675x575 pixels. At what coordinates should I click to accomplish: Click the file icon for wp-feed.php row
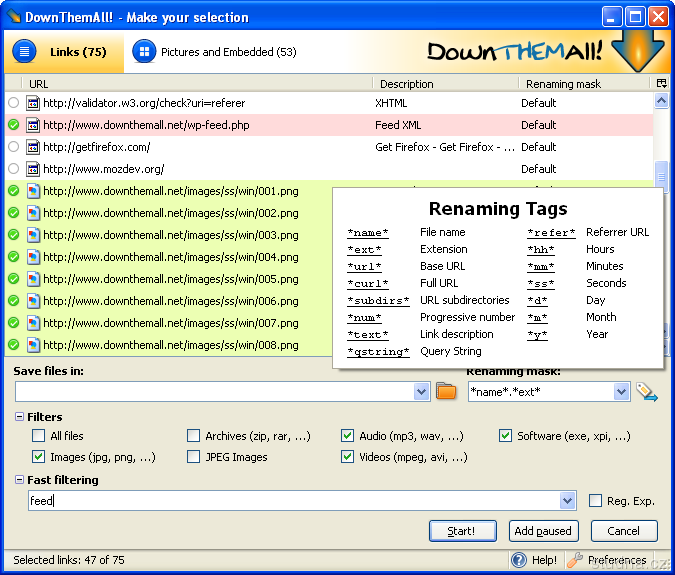33,125
